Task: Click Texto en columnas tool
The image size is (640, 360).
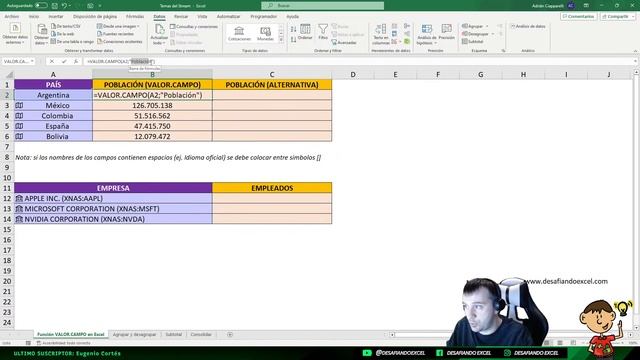Action: pyautogui.click(x=381, y=34)
